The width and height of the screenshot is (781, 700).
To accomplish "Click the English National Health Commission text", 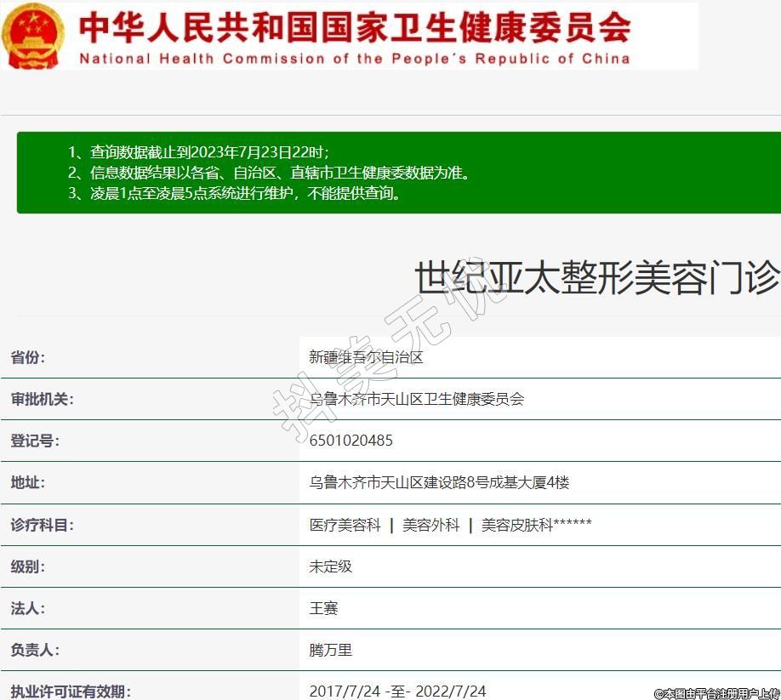I will 355,59.
